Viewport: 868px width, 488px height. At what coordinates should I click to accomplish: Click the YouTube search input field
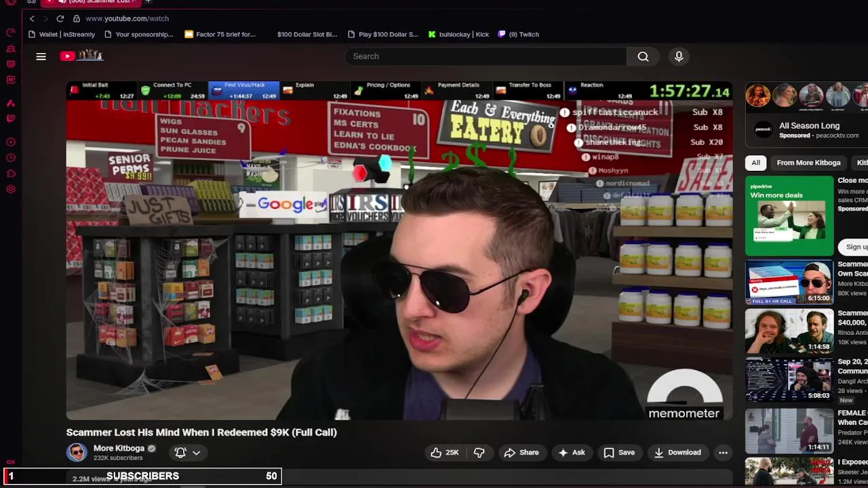click(x=486, y=56)
